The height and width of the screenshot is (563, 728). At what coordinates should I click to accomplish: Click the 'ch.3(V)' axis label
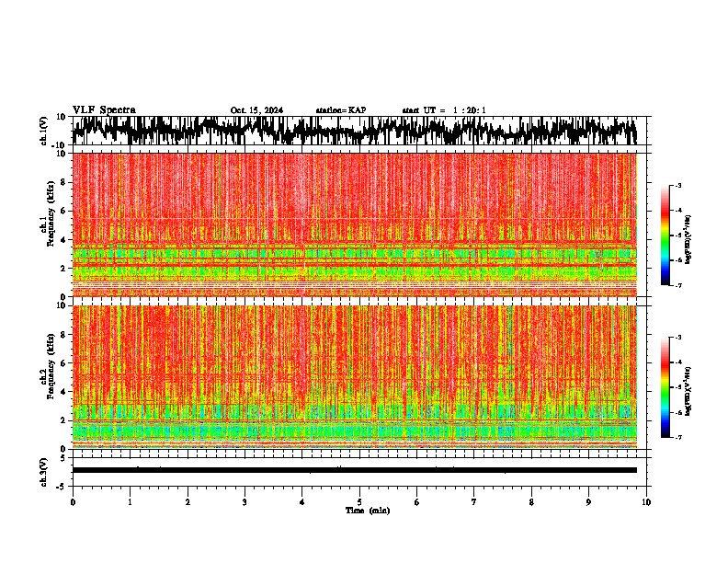(44, 472)
